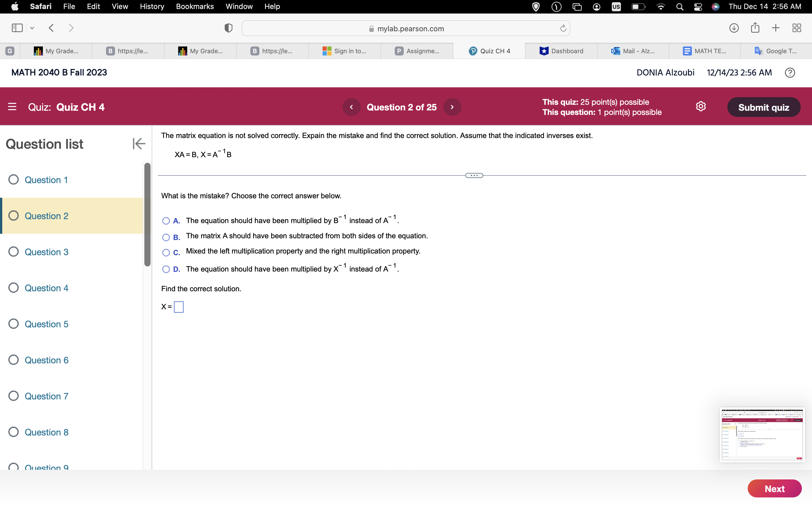This screenshot has width=812, height=507.
Task: Choose answer option D radio button
Action: [x=166, y=269]
